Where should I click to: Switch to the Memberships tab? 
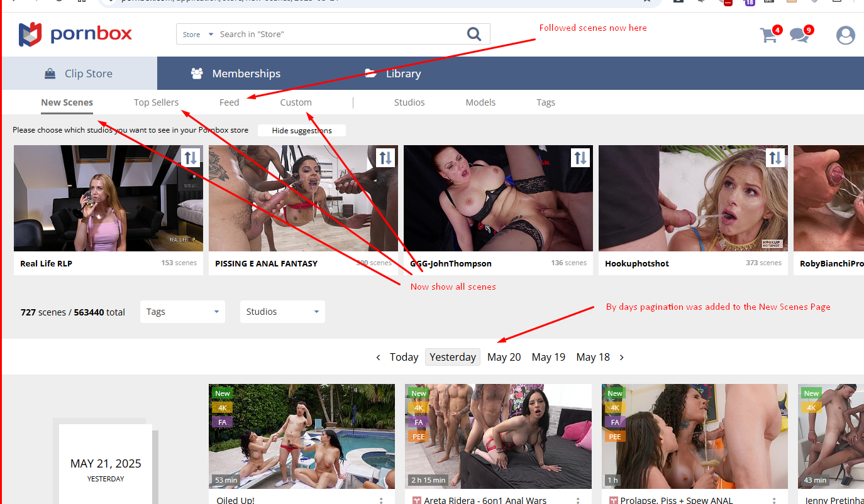tap(236, 74)
